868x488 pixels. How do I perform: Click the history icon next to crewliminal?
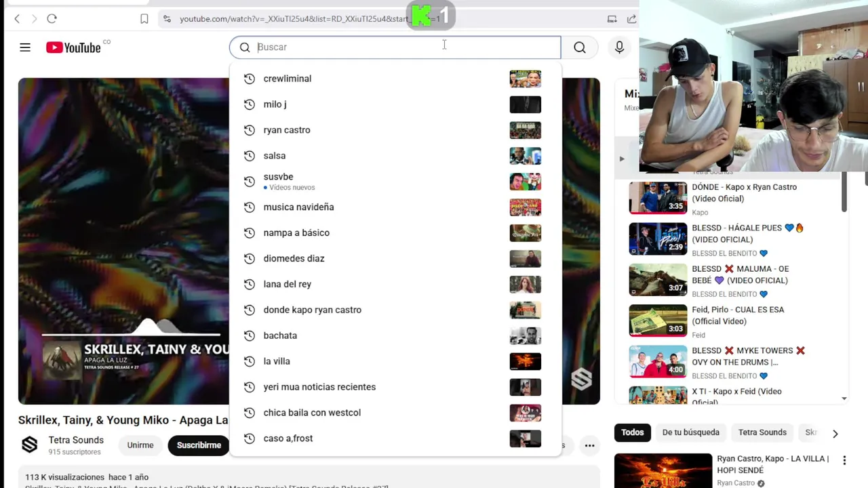click(x=250, y=79)
